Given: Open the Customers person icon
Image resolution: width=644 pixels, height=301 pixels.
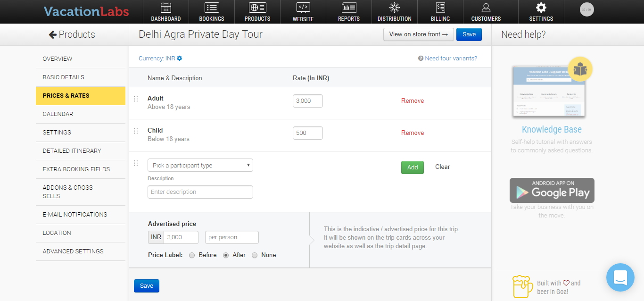Looking at the screenshot, I should point(486,8).
